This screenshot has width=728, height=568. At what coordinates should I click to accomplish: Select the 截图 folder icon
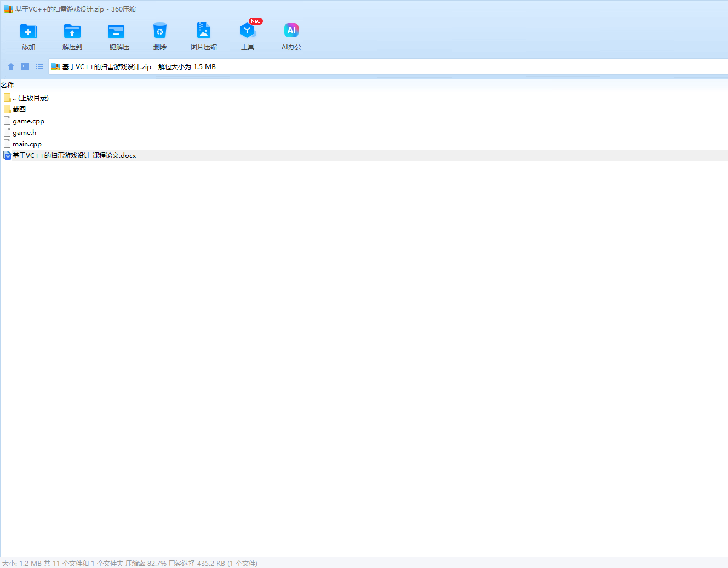point(7,109)
